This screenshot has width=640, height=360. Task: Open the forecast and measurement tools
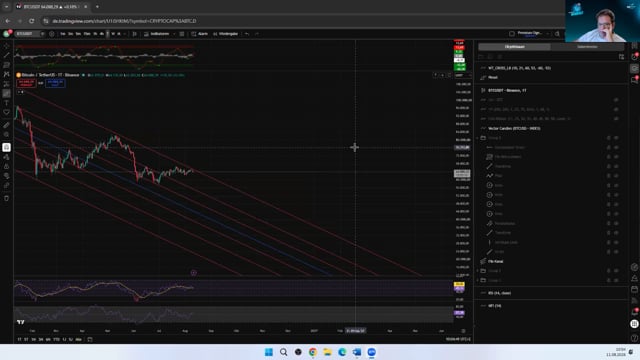(7, 84)
